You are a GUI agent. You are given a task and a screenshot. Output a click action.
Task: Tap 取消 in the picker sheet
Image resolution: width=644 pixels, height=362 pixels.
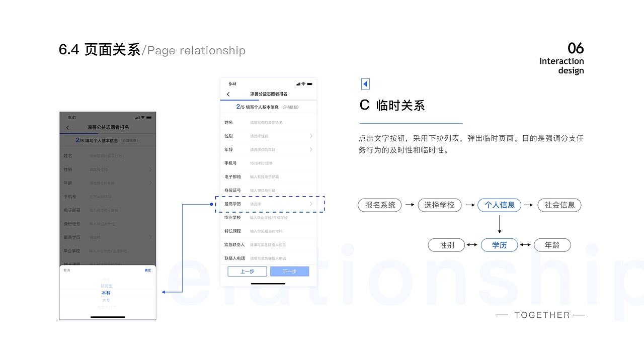pyautogui.click(x=67, y=270)
